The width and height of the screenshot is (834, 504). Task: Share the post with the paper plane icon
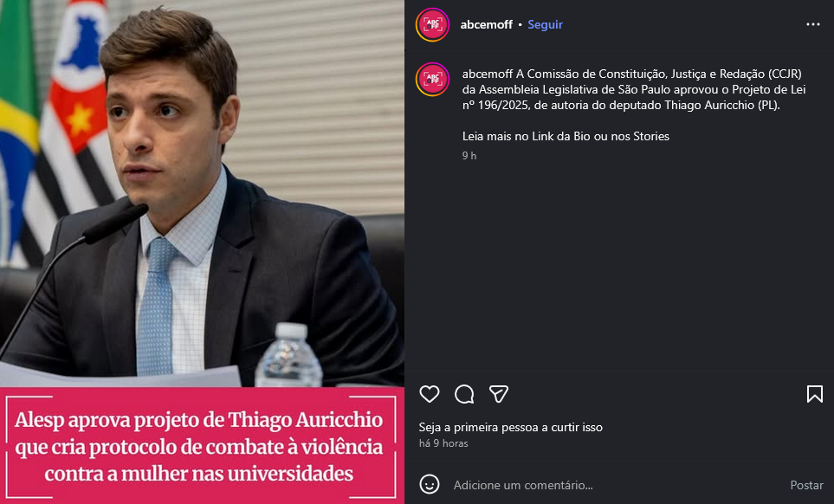[x=499, y=394]
